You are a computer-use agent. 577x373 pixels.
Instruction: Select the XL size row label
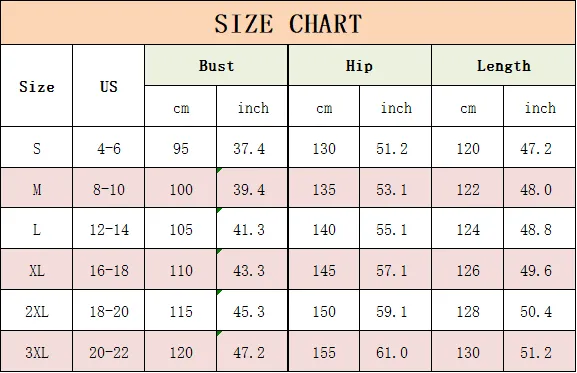click(37, 270)
